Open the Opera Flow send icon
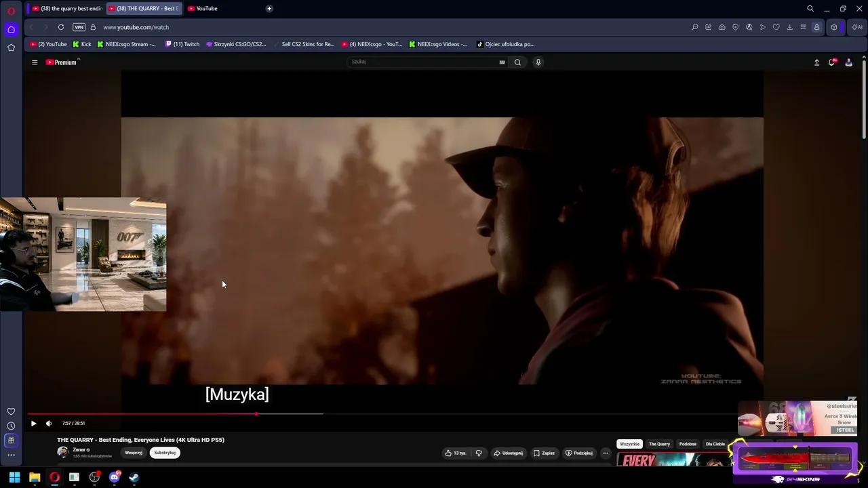Viewport: 868px width, 488px height. pos(763,27)
